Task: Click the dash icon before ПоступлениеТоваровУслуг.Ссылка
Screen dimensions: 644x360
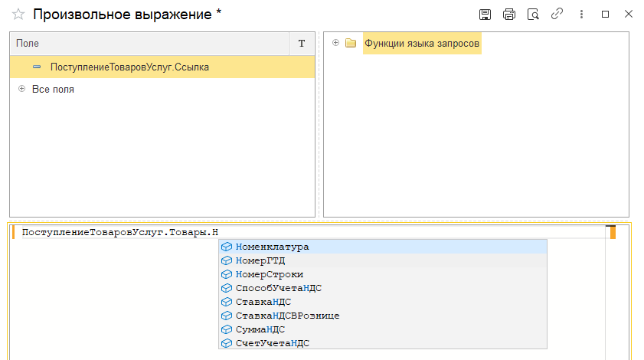Action: (37, 67)
